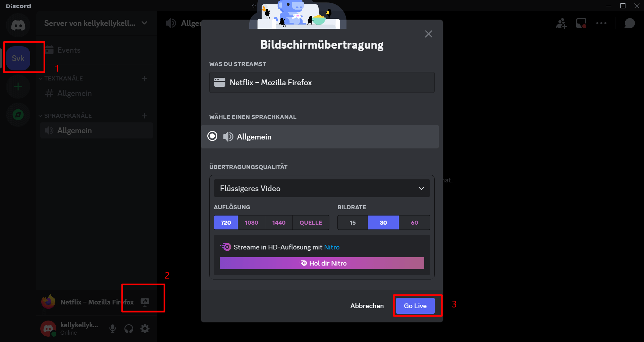Select Allgemein voice channel radio button
The image size is (644, 342).
click(212, 136)
